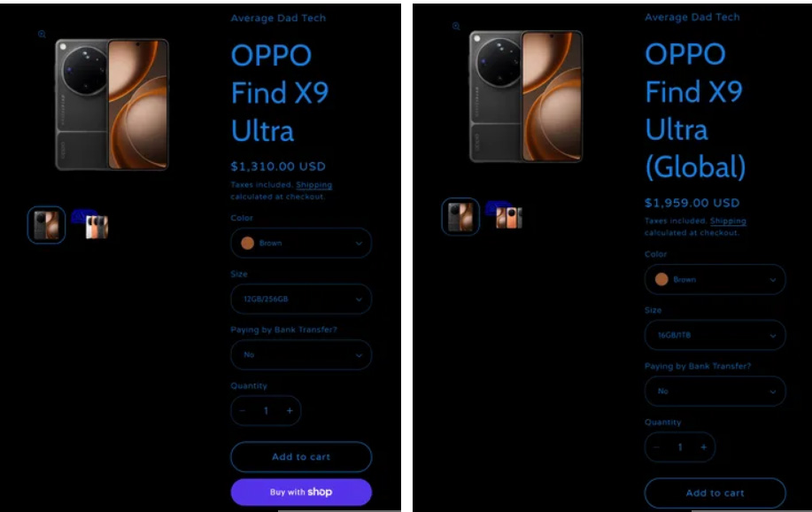
Task: Decrease quantity with minus icon for Global phone
Action: 657,446
